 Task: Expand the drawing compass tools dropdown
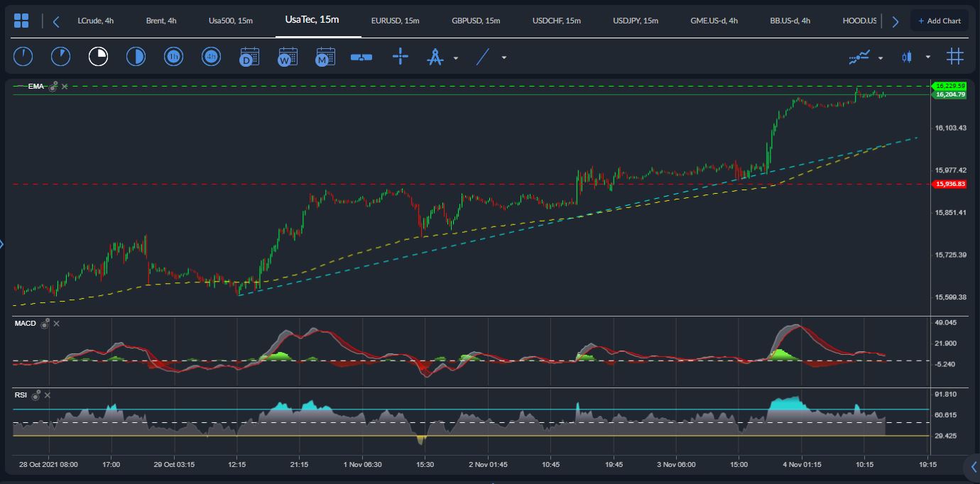point(456,58)
